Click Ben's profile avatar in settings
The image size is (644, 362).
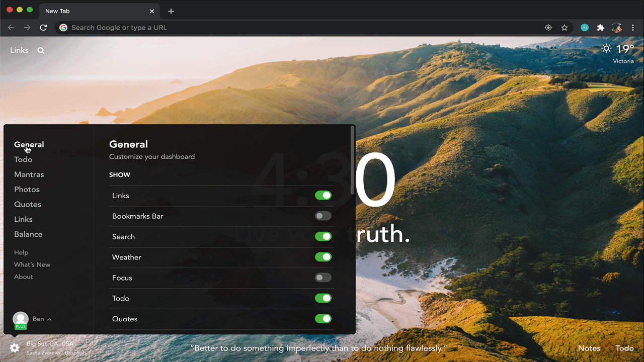coord(21,319)
